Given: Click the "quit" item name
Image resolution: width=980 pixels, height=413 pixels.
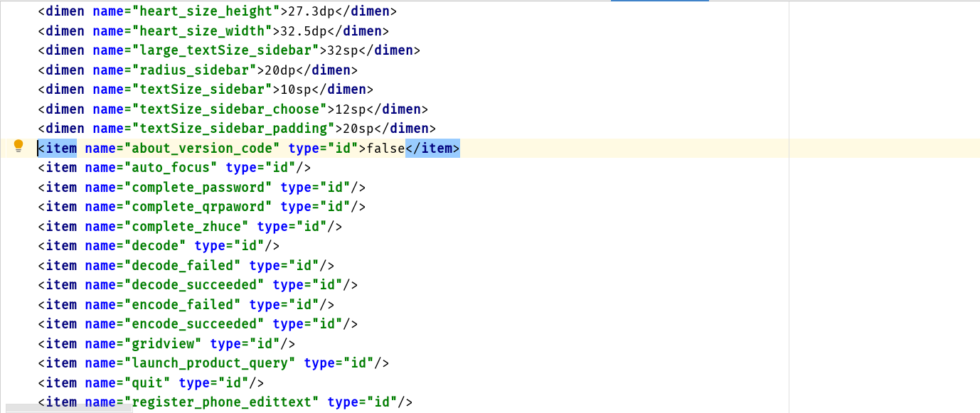Looking at the screenshot, I should [147, 383].
